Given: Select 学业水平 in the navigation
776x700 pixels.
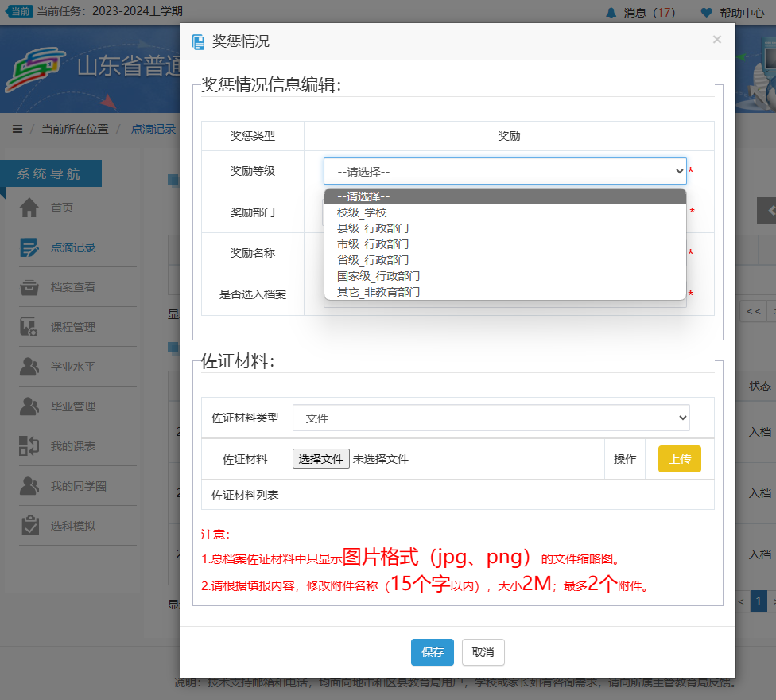Looking at the screenshot, I should coord(64,367).
